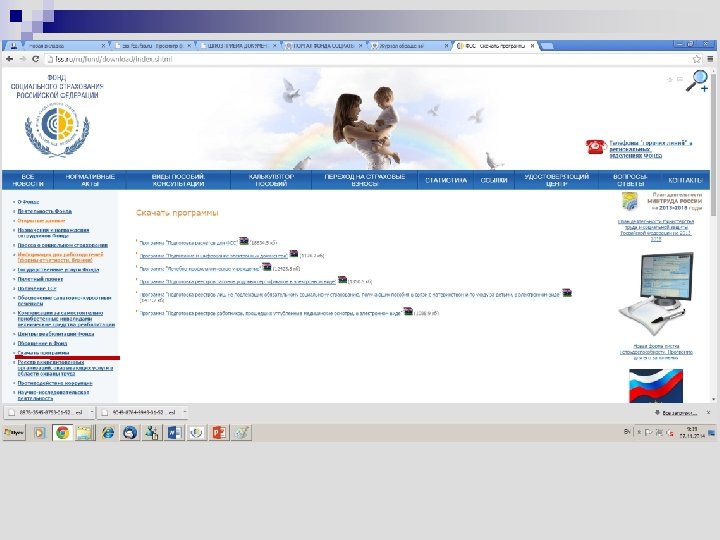720x540 pixels.
Task: Switch to the 'Портал Фонда' browser tab
Action: 324,46
